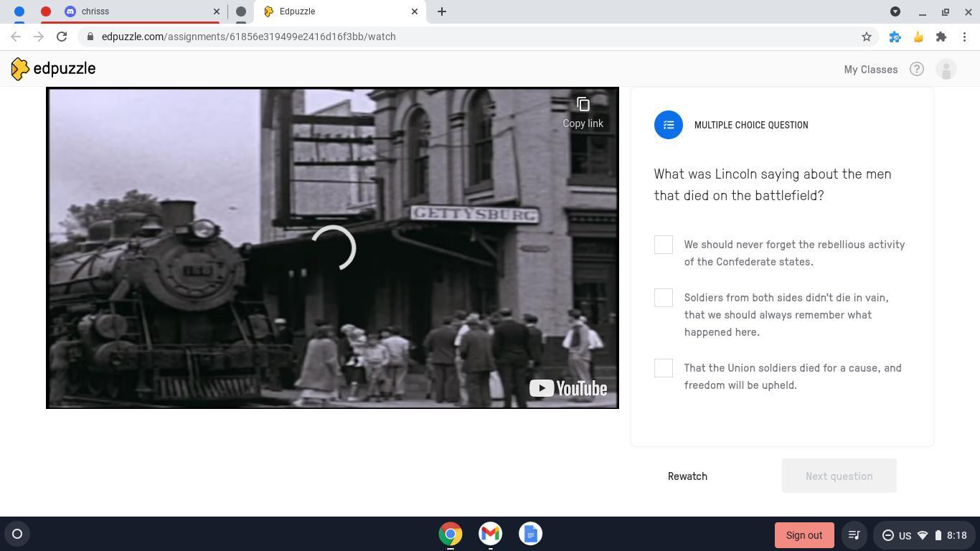Open Google Docs from the shelf

click(530, 534)
